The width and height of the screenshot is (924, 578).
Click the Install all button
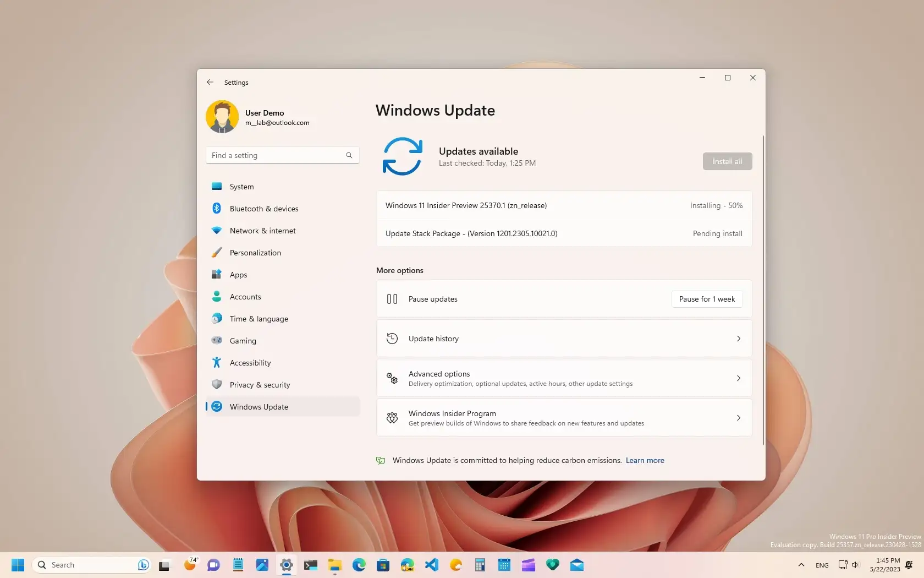[x=727, y=161]
